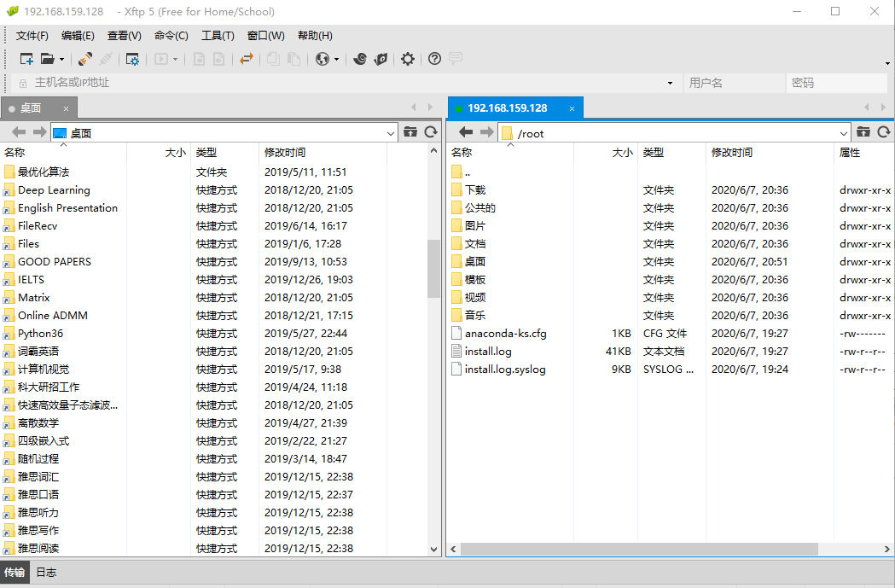Expand the remote /root path dropdown
Viewport: 895px width, 588px height.
(844, 133)
